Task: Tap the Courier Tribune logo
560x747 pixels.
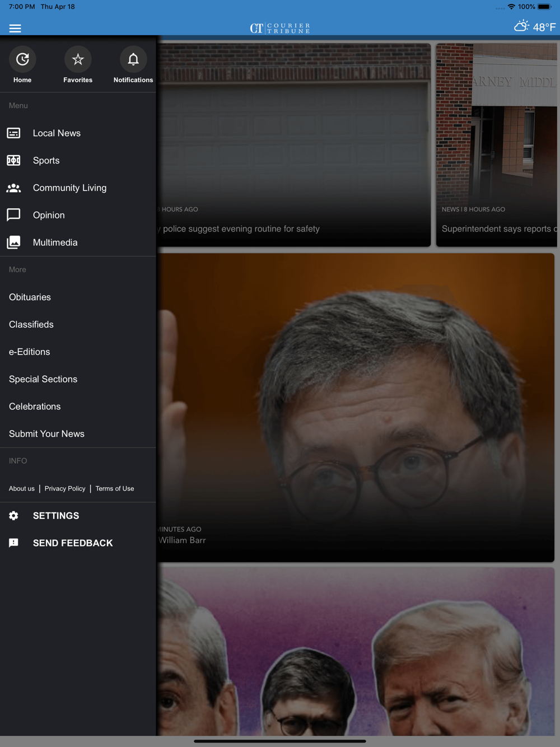Action: tap(280, 28)
